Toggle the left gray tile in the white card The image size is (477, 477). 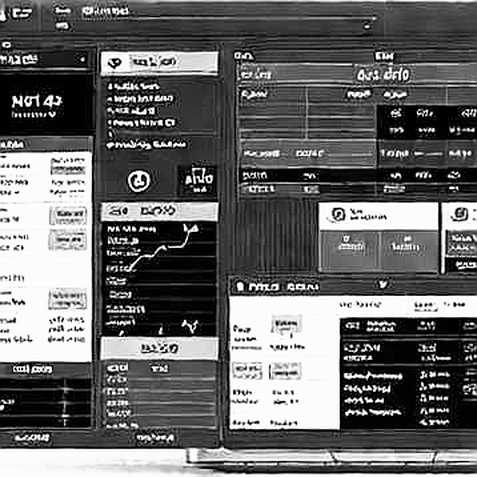350,249
